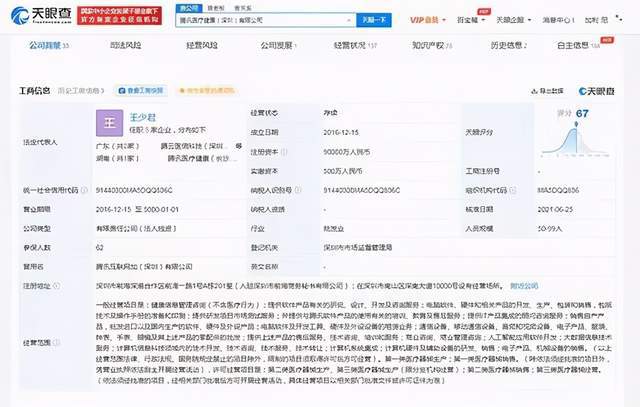This screenshot has width=640, height=407.
Task: Open legal representative 王少君 profile link
Action: pyautogui.click(x=143, y=118)
